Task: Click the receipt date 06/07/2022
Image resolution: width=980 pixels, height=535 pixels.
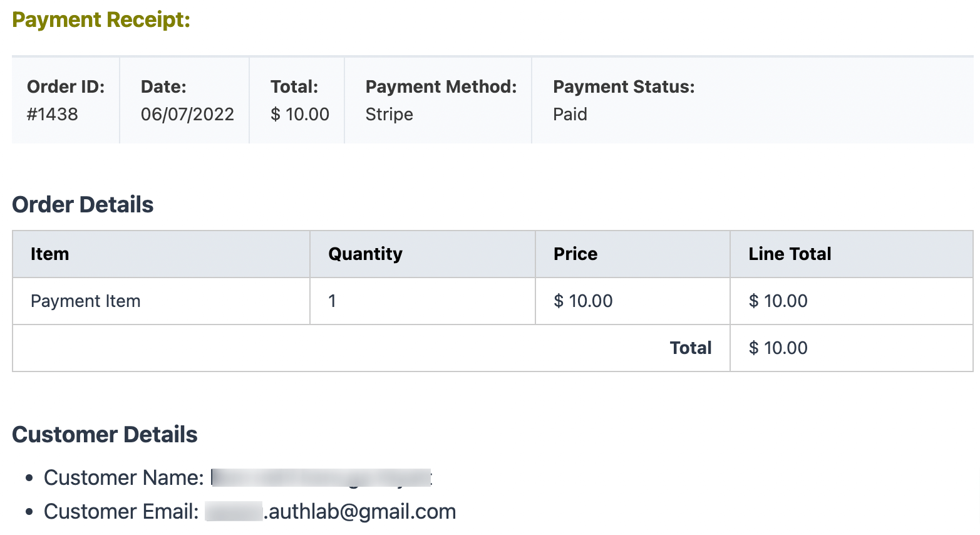Action: coord(187,114)
